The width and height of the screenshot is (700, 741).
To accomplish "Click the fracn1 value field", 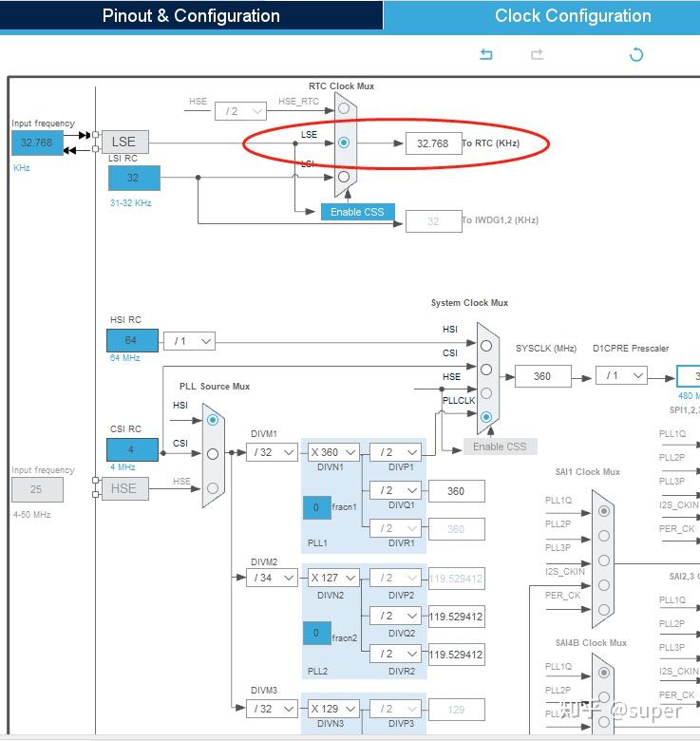I will [x=317, y=507].
